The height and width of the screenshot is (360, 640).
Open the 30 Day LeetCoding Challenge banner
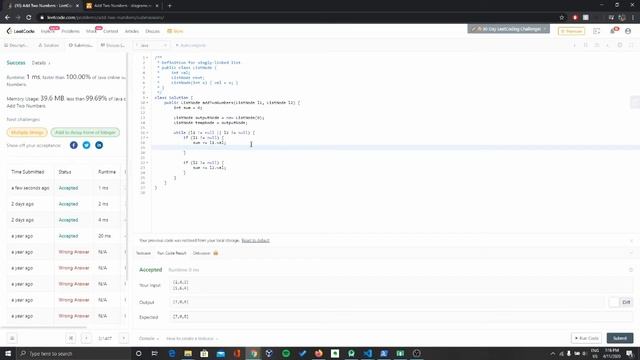point(509,29)
